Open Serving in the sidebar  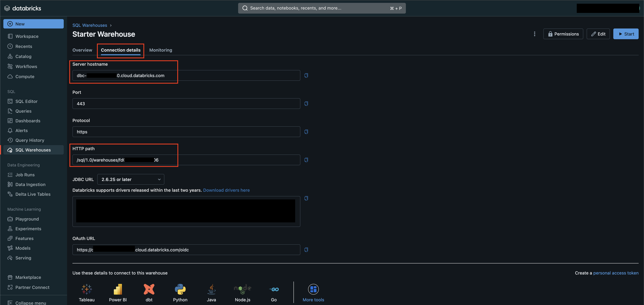tap(34, 258)
